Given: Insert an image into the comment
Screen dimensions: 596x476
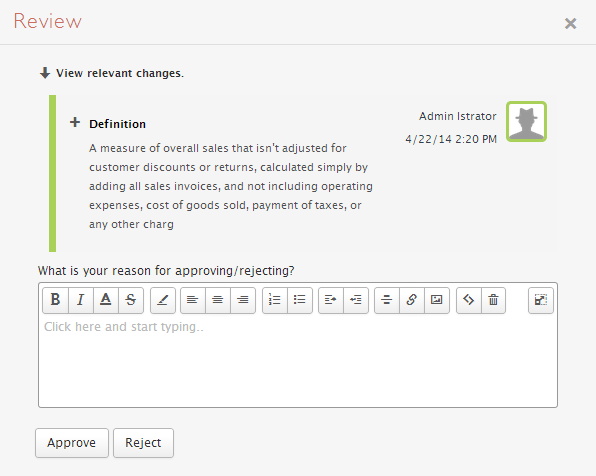Looking at the screenshot, I should tap(437, 300).
